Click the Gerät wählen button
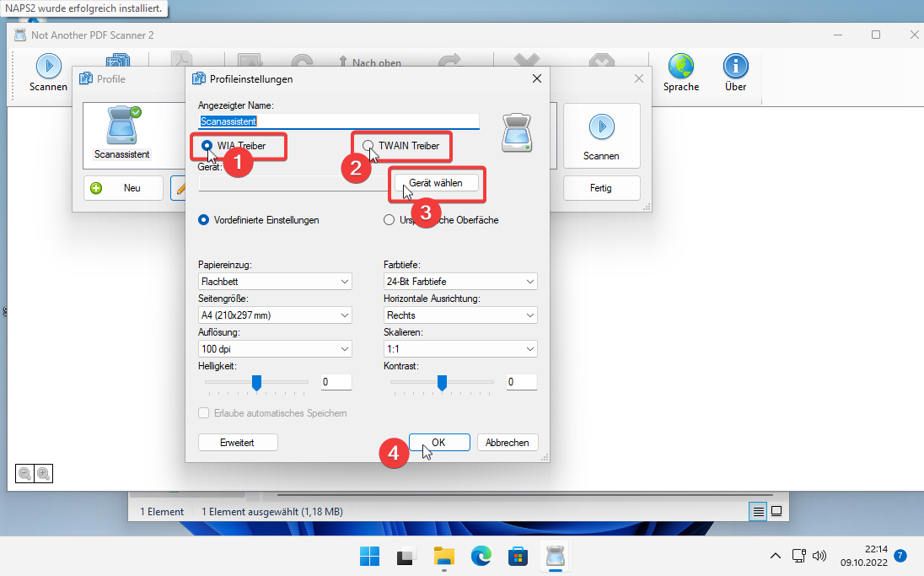 pyautogui.click(x=436, y=183)
